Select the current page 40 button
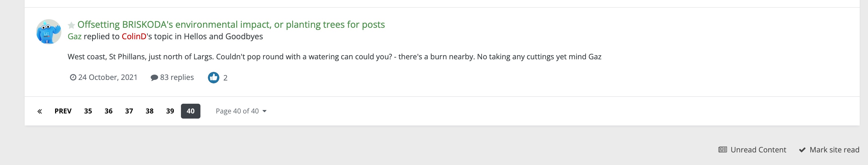Image resolution: width=868 pixels, height=165 pixels. click(x=190, y=111)
